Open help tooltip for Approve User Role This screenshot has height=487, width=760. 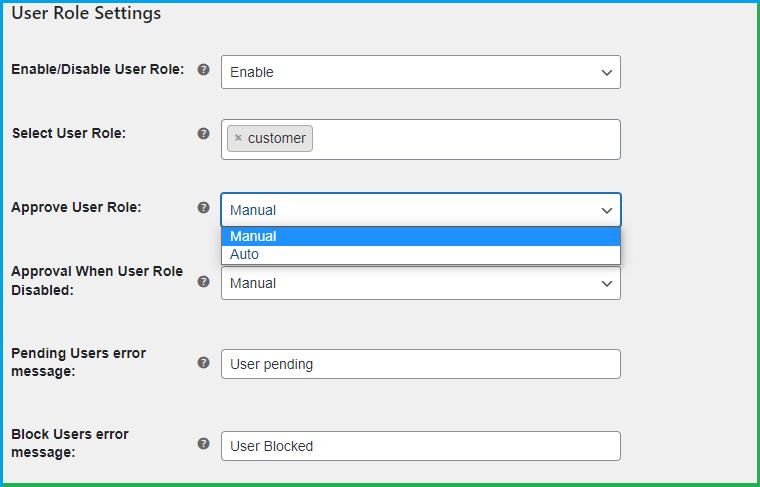204,208
